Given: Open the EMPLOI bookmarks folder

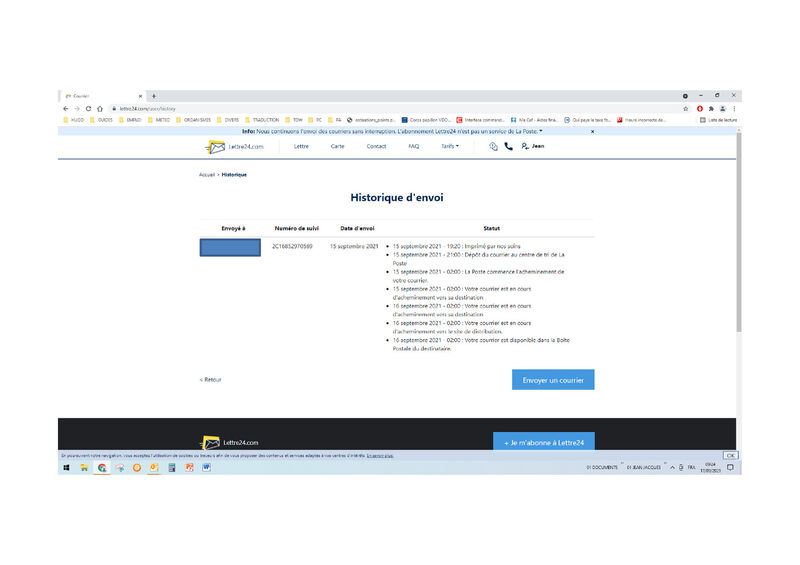Looking at the screenshot, I should 130,120.
